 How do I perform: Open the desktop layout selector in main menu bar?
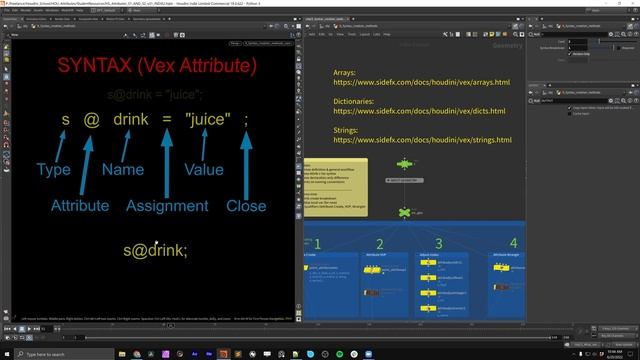coord(107,10)
